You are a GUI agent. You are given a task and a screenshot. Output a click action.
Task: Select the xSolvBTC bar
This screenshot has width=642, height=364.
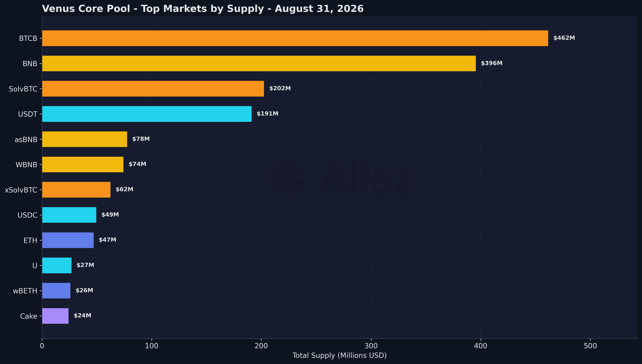pyautogui.click(x=76, y=190)
